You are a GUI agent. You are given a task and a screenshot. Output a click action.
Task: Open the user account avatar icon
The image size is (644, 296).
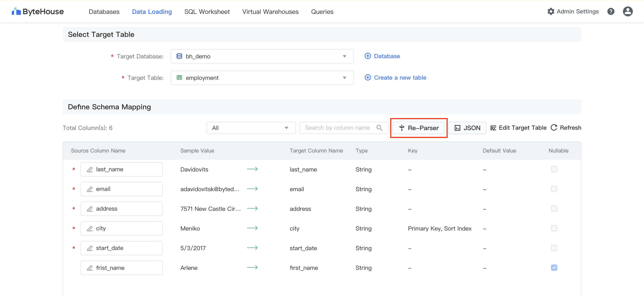pyautogui.click(x=627, y=11)
